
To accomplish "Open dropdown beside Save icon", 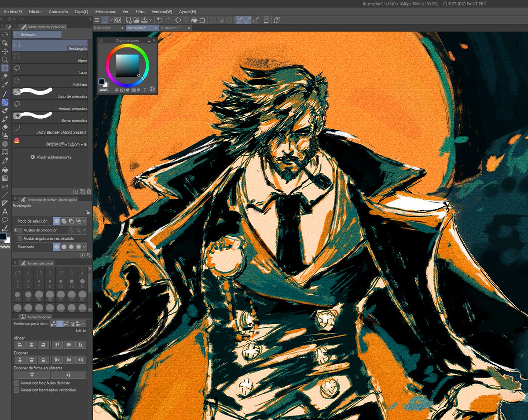I will tap(151, 20).
